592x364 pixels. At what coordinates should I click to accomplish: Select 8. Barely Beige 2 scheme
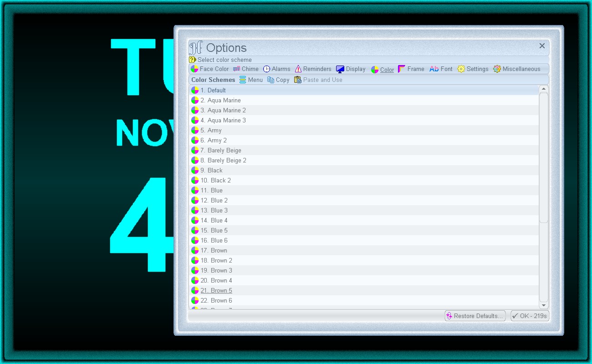tap(364, 160)
